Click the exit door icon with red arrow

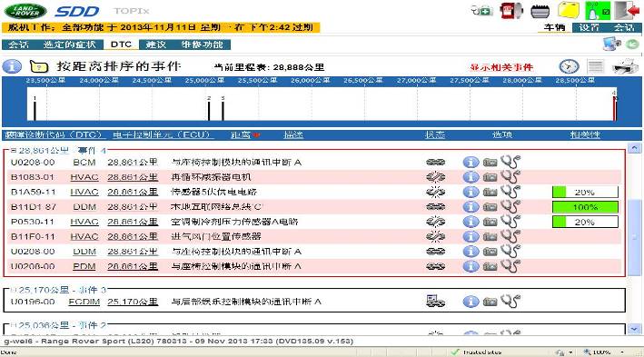628,11
